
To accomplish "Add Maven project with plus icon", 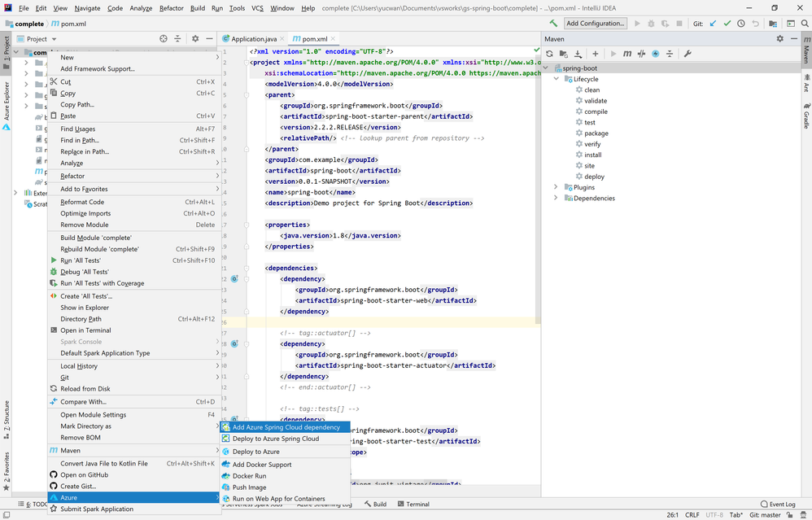I will (596, 54).
